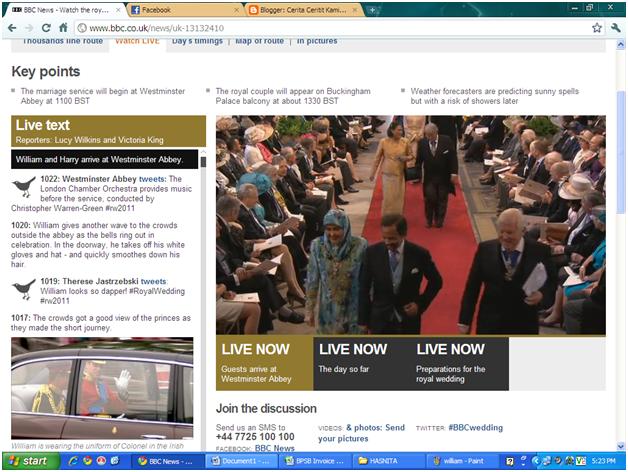Click the 5:23 PM system clock
Image resolution: width=628 pixels, height=472 pixels.
(604, 461)
